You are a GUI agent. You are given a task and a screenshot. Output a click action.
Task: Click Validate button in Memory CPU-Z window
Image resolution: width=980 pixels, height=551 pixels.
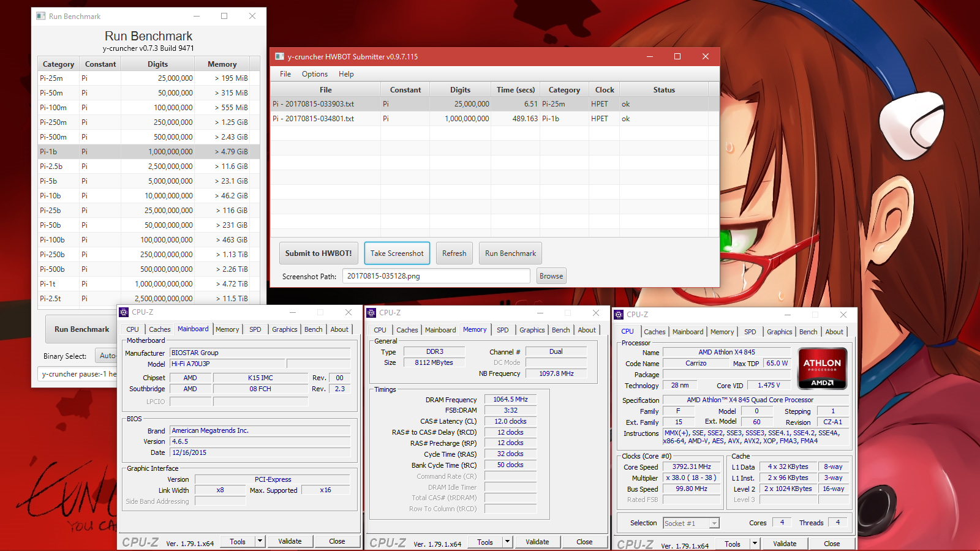coord(537,542)
